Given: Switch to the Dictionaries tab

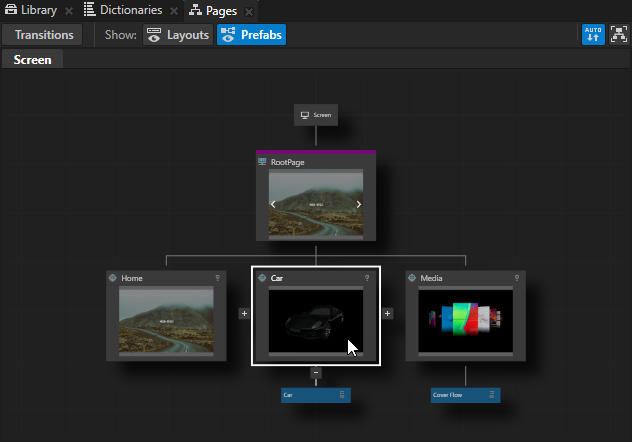Looking at the screenshot, I should click(x=123, y=10).
